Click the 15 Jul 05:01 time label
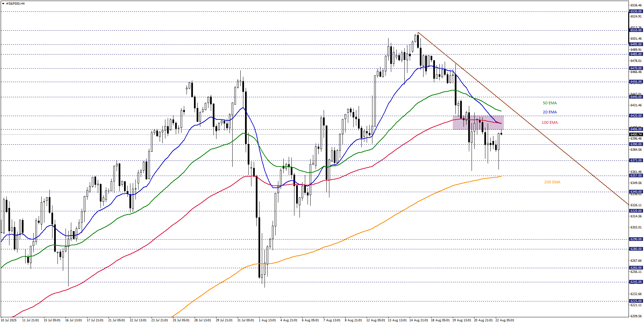The image size is (644, 324). click(52, 320)
